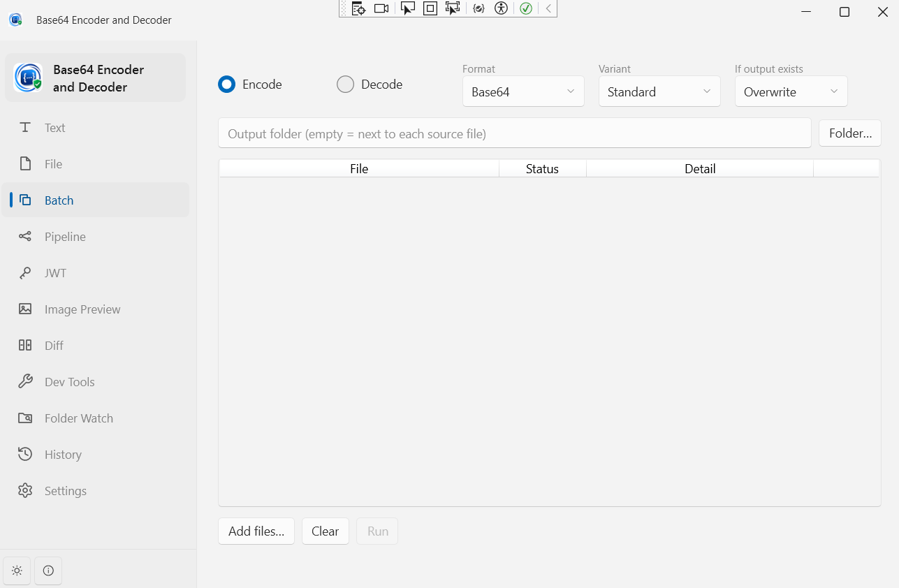The width and height of the screenshot is (899, 588).
Task: Click the green checkmark hot reload icon
Action: [x=526, y=8]
